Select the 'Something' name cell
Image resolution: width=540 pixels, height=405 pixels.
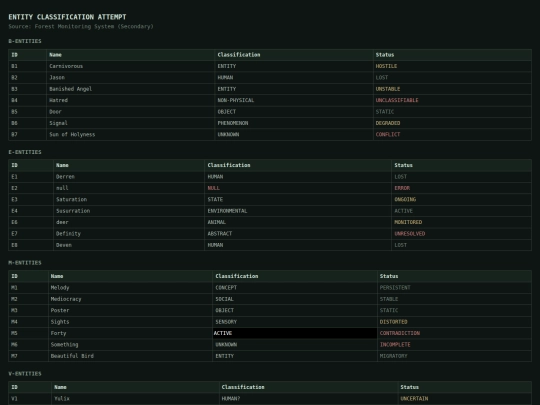[130, 344]
